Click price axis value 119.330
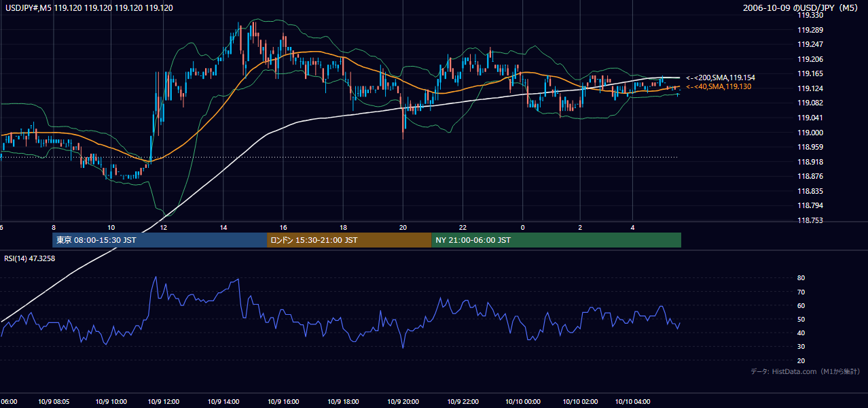The height and width of the screenshot is (408, 868). click(x=810, y=15)
